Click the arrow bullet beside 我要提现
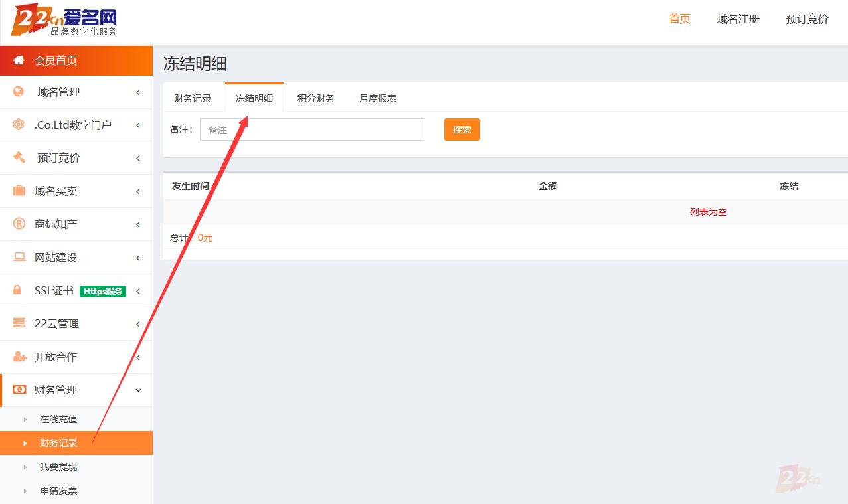 (25, 467)
